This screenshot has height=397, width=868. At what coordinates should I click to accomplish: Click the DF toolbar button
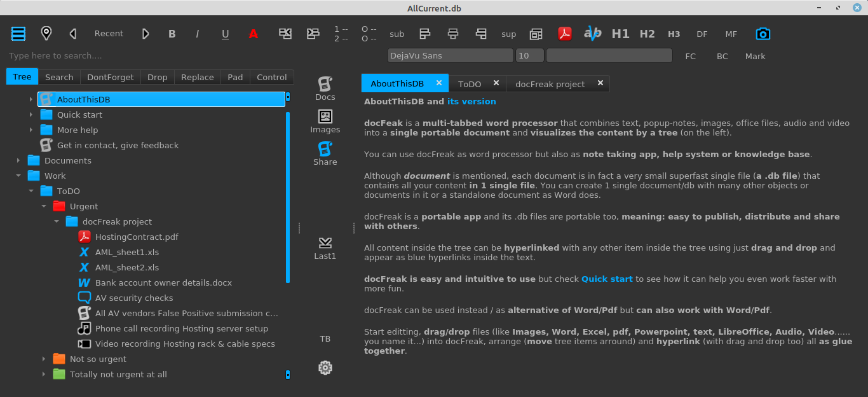[x=702, y=34]
